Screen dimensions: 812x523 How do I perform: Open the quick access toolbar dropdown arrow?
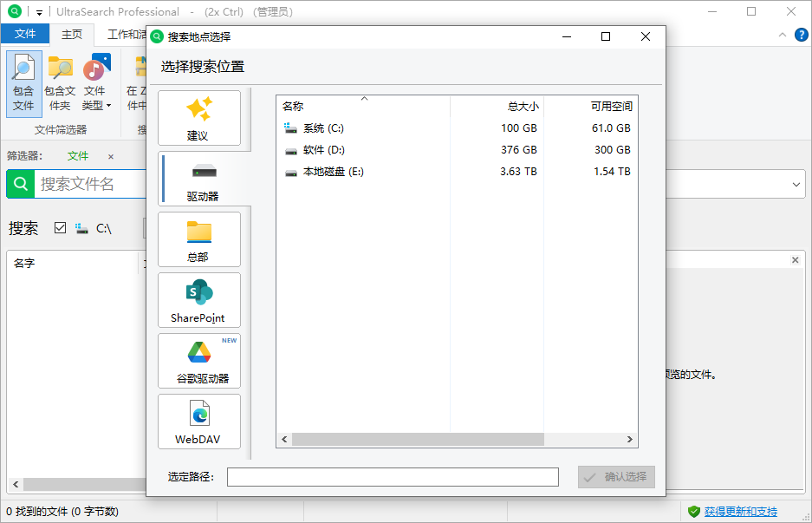pyautogui.click(x=38, y=11)
